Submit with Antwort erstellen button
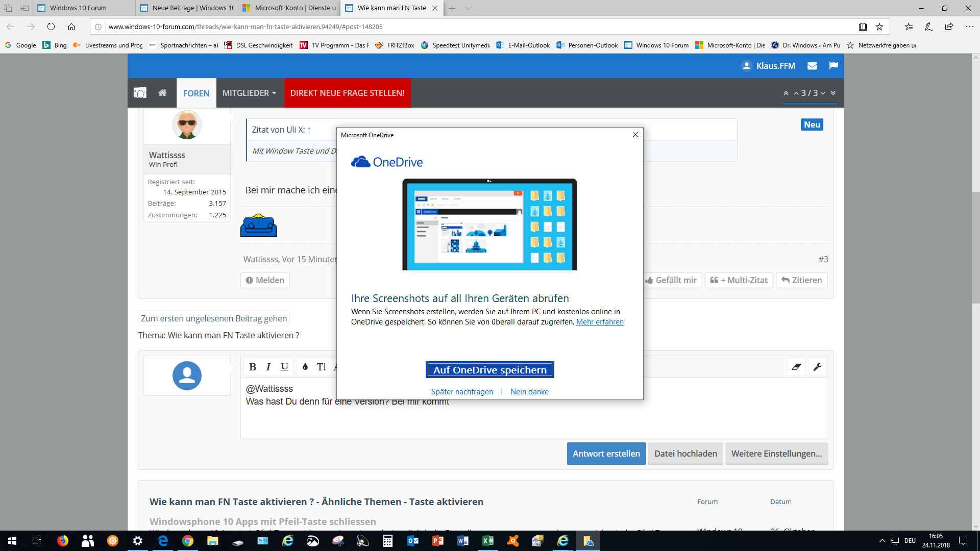Screen dimensions: 980x551 pyautogui.click(x=606, y=454)
